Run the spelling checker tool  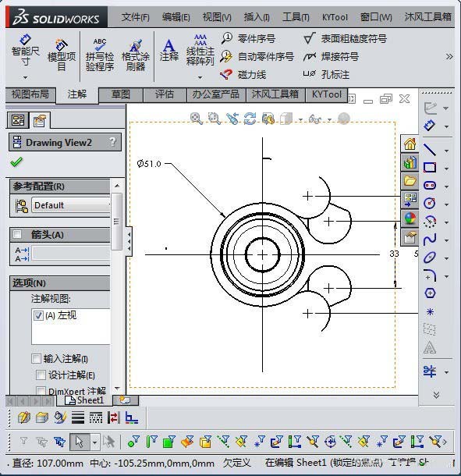(x=100, y=55)
